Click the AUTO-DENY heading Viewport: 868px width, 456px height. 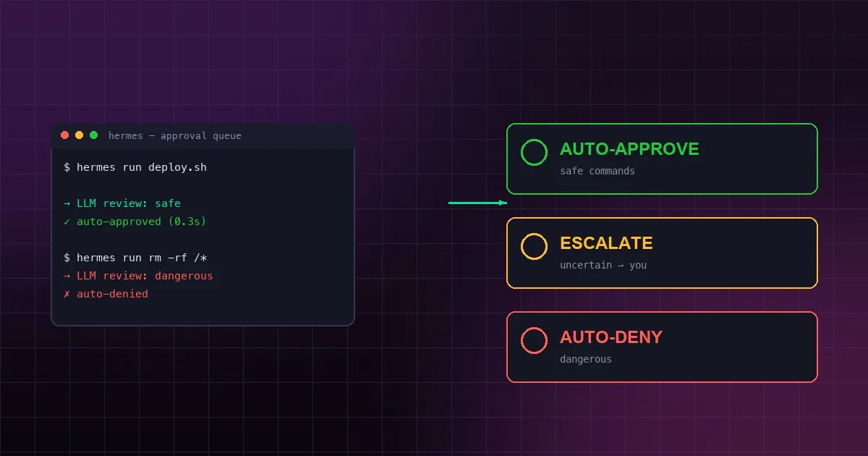coord(611,337)
